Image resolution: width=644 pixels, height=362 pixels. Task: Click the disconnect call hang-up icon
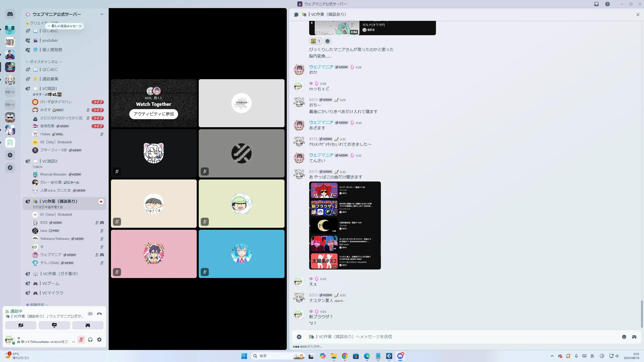tap(99, 314)
